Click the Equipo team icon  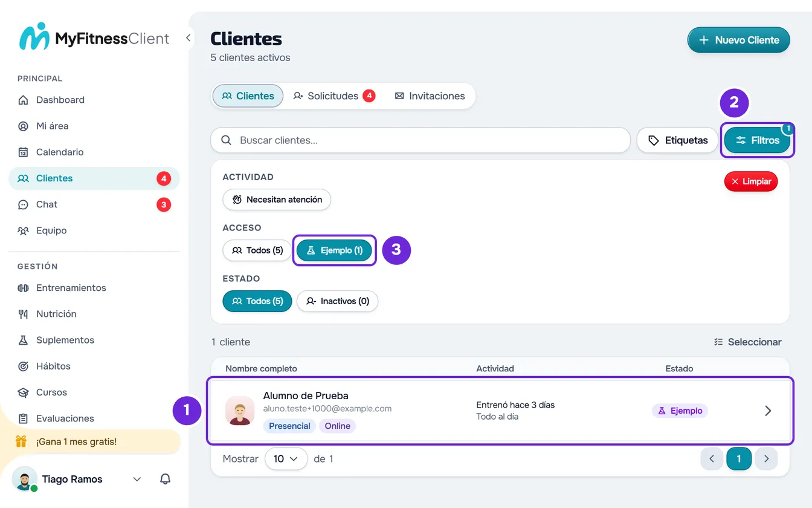pyautogui.click(x=23, y=230)
